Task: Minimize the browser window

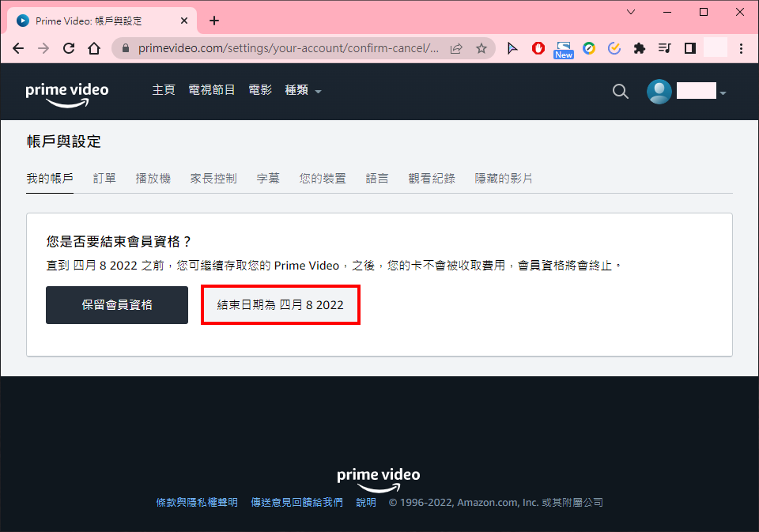Action: coord(667,12)
